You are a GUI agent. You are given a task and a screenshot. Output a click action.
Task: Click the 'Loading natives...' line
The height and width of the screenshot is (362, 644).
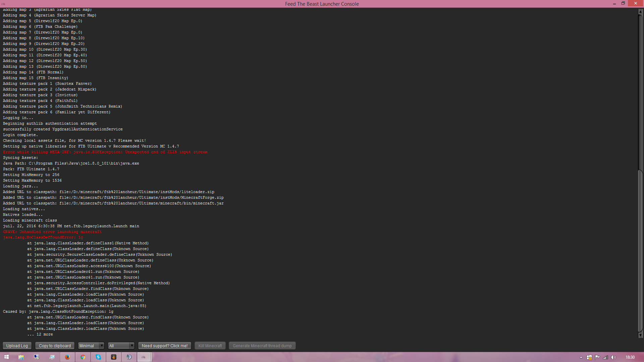tap(24, 209)
